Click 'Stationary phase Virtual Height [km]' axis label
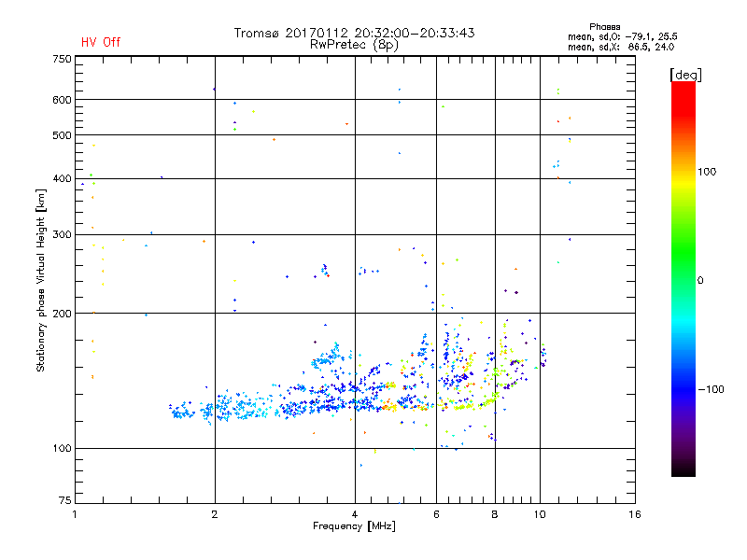747x560 pixels. pyautogui.click(x=41, y=280)
